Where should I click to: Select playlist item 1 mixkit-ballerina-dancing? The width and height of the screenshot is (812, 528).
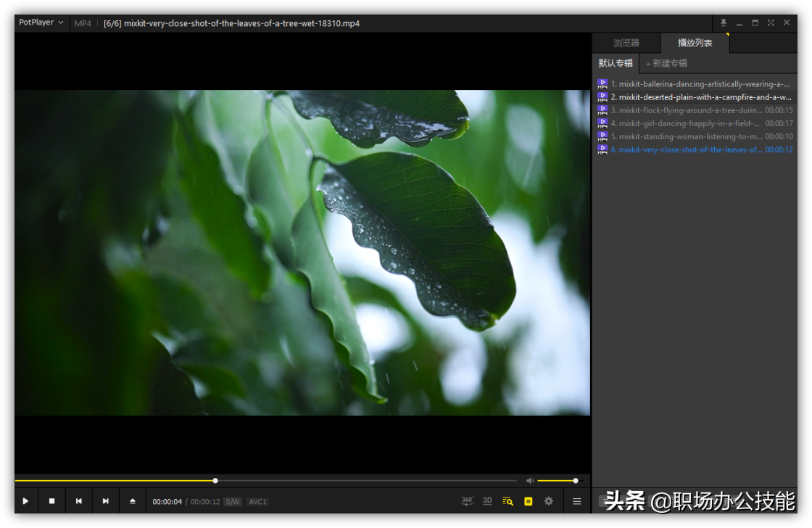click(x=694, y=83)
